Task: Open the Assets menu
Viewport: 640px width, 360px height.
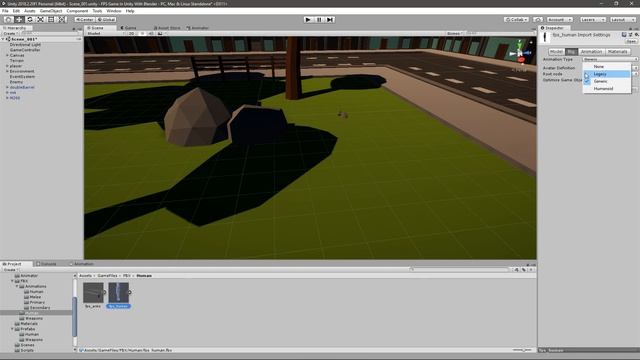Action: tap(30, 11)
